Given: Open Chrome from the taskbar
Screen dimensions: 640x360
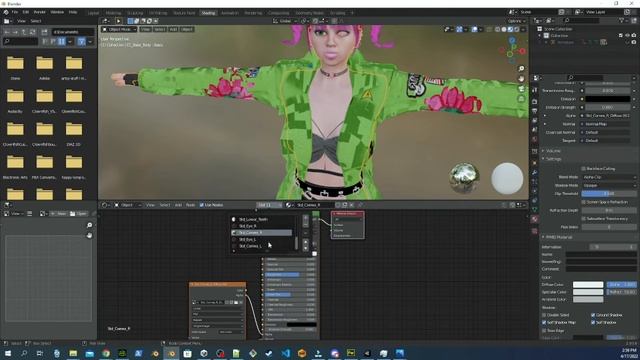Looking at the screenshot, I should [x=106, y=353].
